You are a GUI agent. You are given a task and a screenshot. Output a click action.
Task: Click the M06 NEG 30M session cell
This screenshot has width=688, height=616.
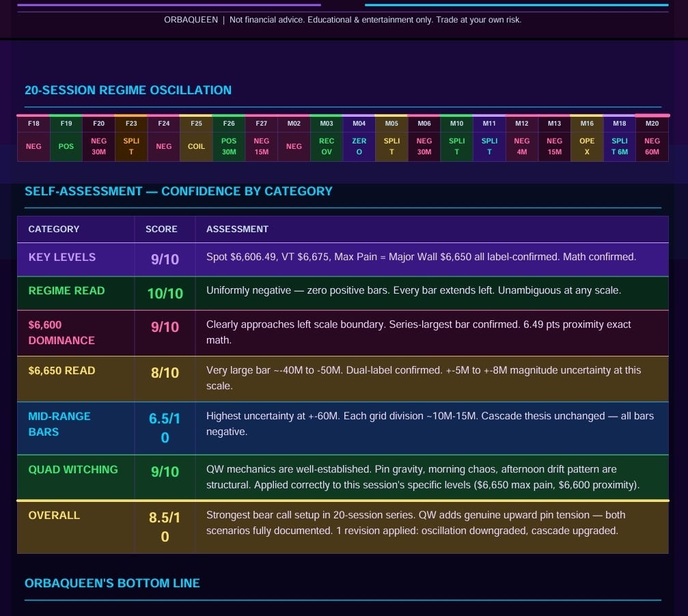pos(424,138)
